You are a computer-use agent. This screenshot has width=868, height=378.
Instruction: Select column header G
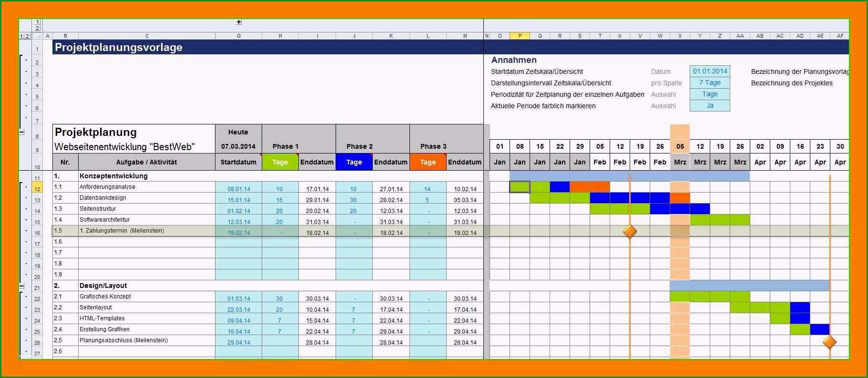point(239,36)
